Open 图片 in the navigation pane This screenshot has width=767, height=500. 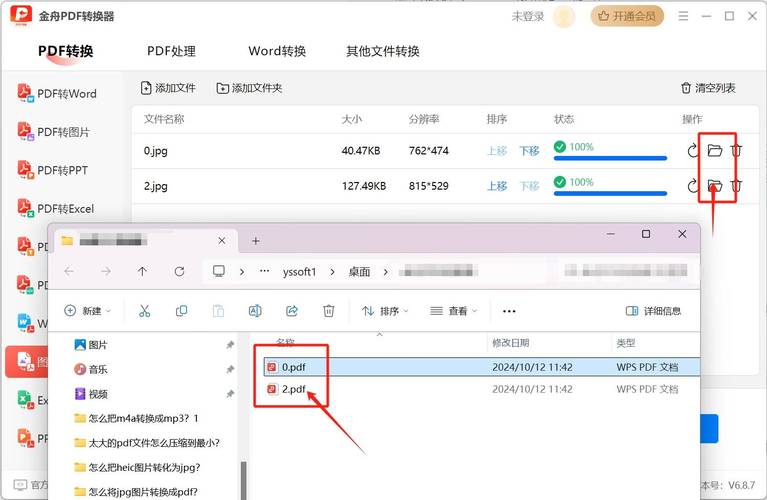pos(90,345)
